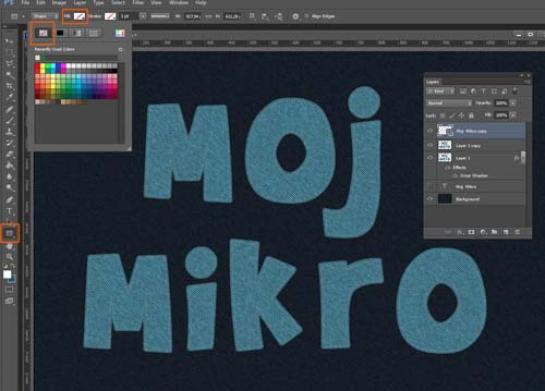The height and width of the screenshot is (391, 545).
Task: Toggle lock transparent pixels
Action: (x=442, y=115)
